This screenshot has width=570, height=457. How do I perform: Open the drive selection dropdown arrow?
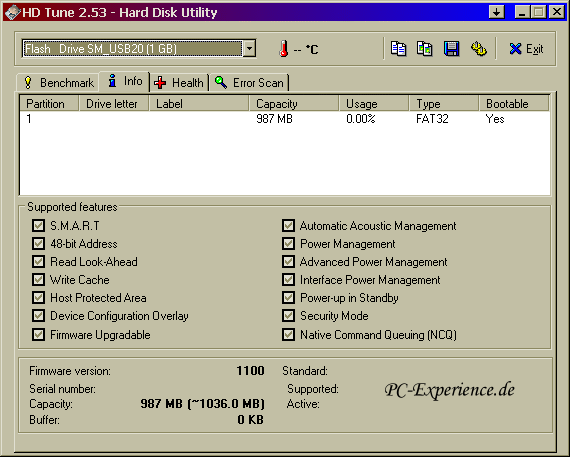click(x=249, y=48)
